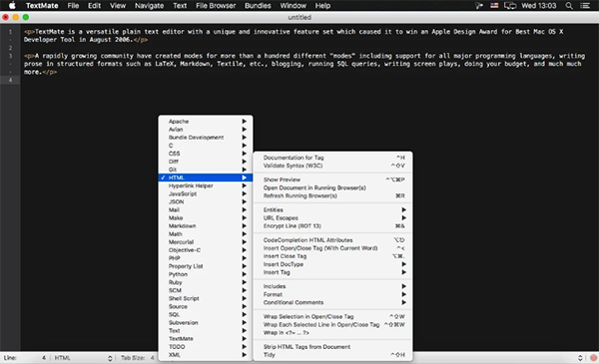This screenshot has height=364, width=599.
Task: Open the symbol selector stepper beside record button
Action: pos(580,358)
